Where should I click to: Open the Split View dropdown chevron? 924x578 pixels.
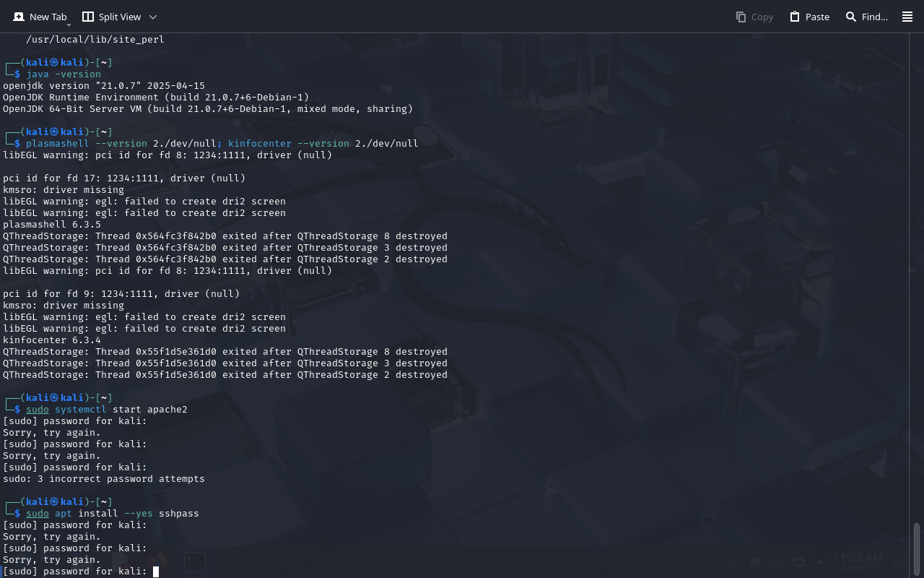tap(152, 17)
